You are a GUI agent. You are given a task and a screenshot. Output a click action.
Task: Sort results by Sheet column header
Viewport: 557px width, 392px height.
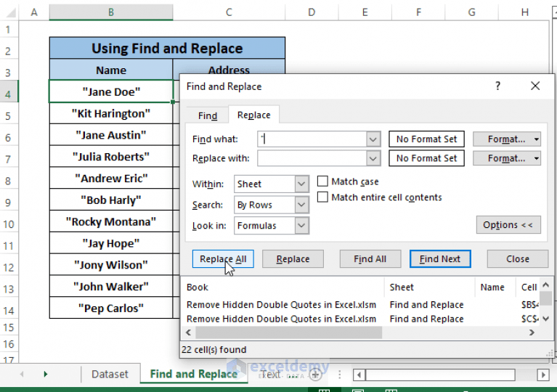429,287
